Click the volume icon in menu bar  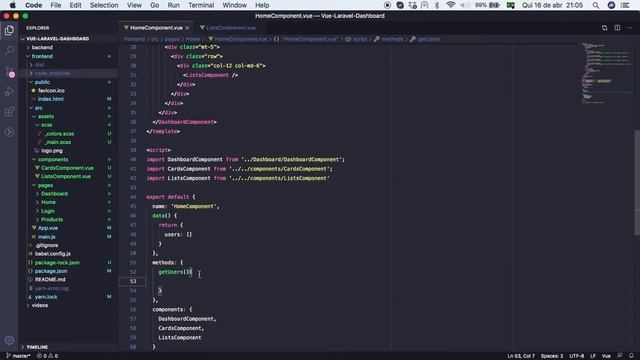click(464, 5)
